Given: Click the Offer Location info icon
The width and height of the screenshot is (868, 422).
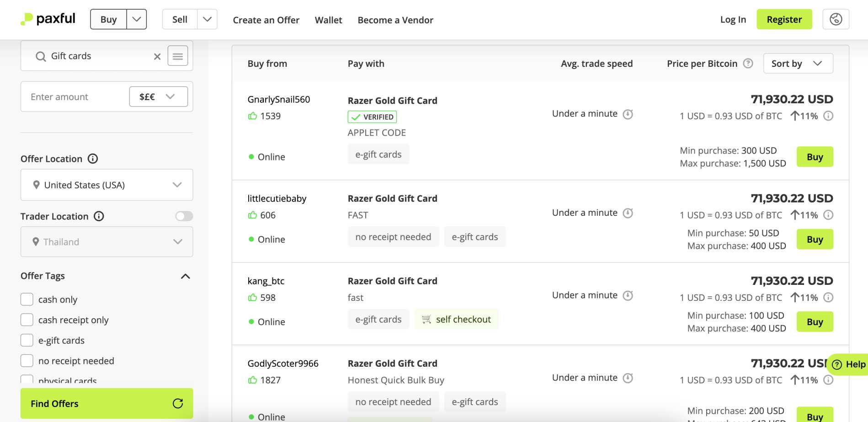Looking at the screenshot, I should click(x=93, y=159).
